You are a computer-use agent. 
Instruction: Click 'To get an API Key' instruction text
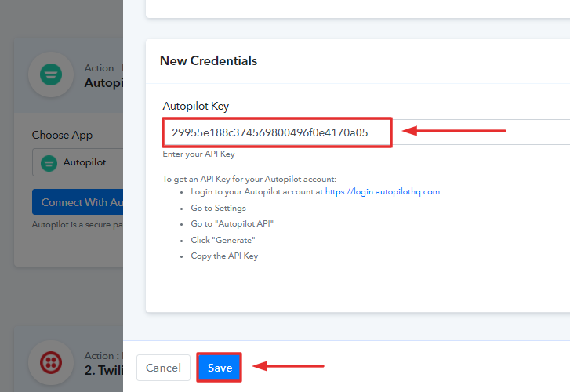coord(249,179)
